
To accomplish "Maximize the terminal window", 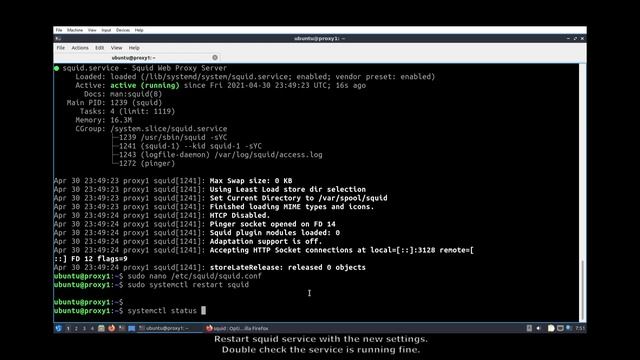I will [575, 38].
